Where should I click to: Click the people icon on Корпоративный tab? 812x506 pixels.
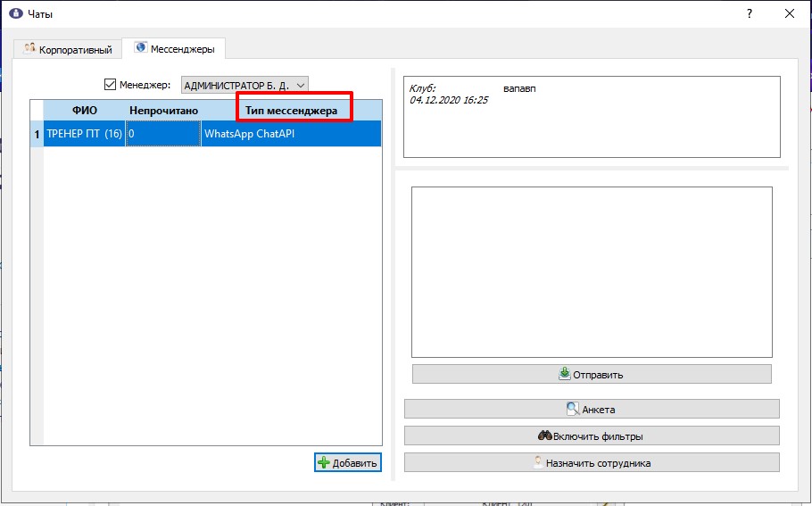29,49
